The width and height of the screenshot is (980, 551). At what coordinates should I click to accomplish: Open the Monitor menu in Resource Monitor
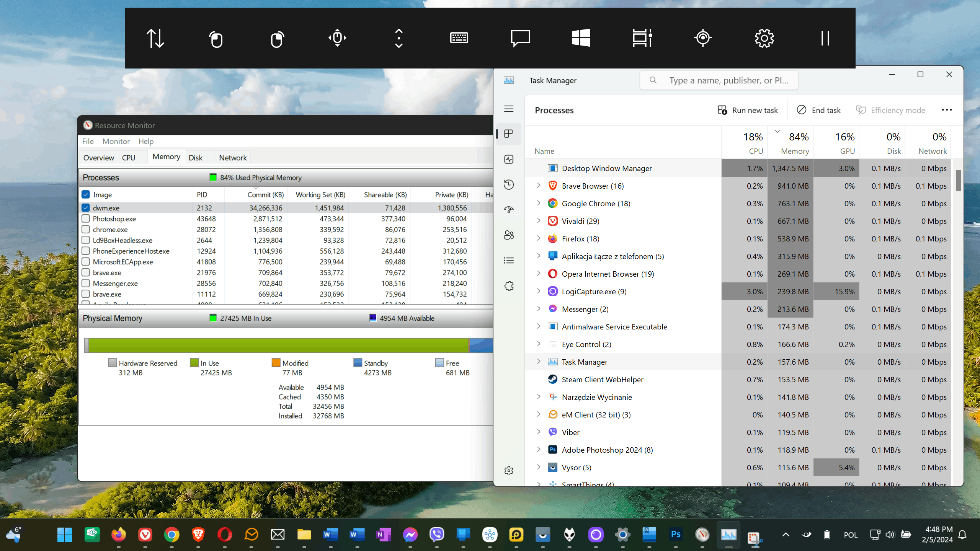pos(116,141)
